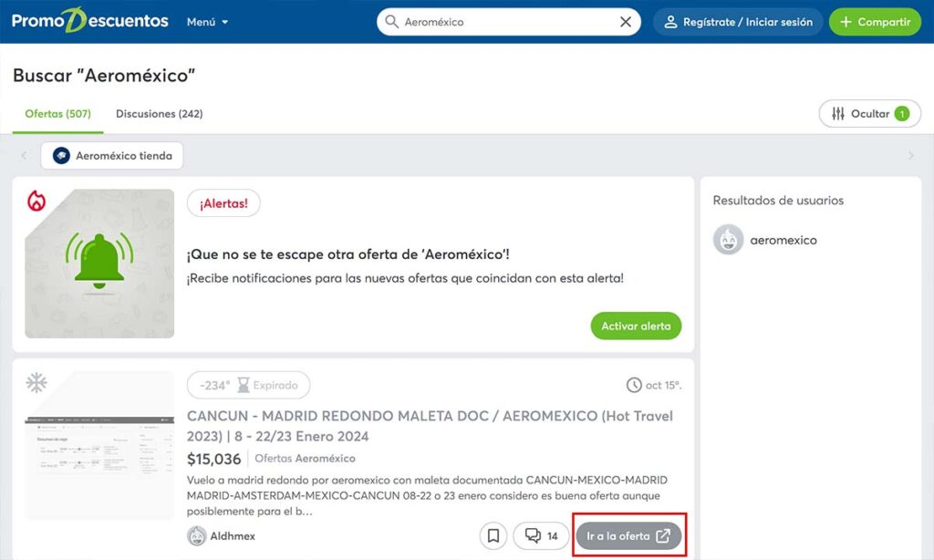Screen dimensions: 934x560
Task: Click the green bell alert image
Action: point(99,264)
